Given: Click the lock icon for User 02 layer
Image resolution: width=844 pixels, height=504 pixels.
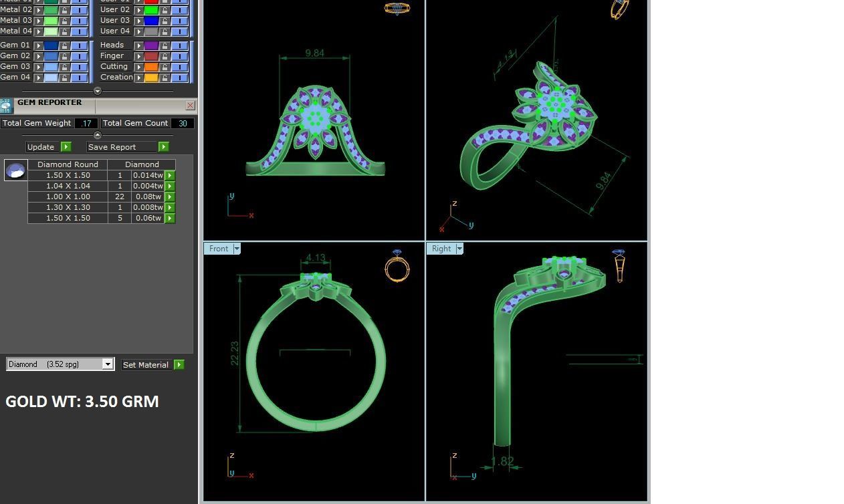Looking at the screenshot, I should point(165,10).
